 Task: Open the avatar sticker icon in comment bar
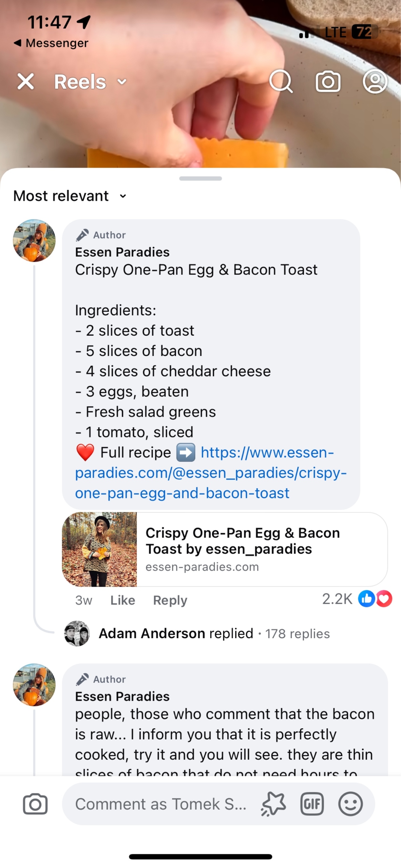click(273, 804)
